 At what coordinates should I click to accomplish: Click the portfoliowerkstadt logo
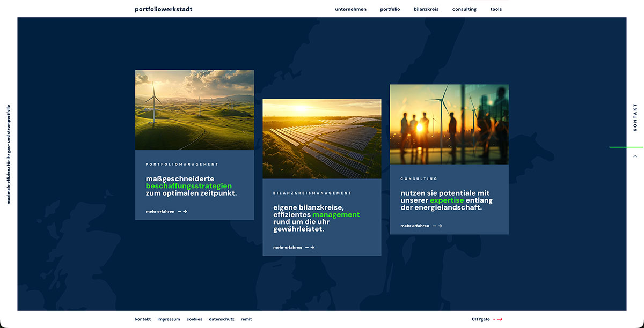164,9
